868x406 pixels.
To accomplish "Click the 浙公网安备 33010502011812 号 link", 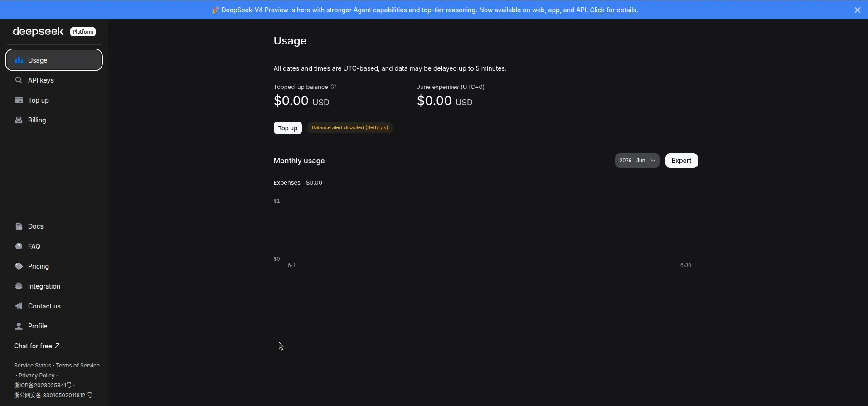I will coord(53,396).
